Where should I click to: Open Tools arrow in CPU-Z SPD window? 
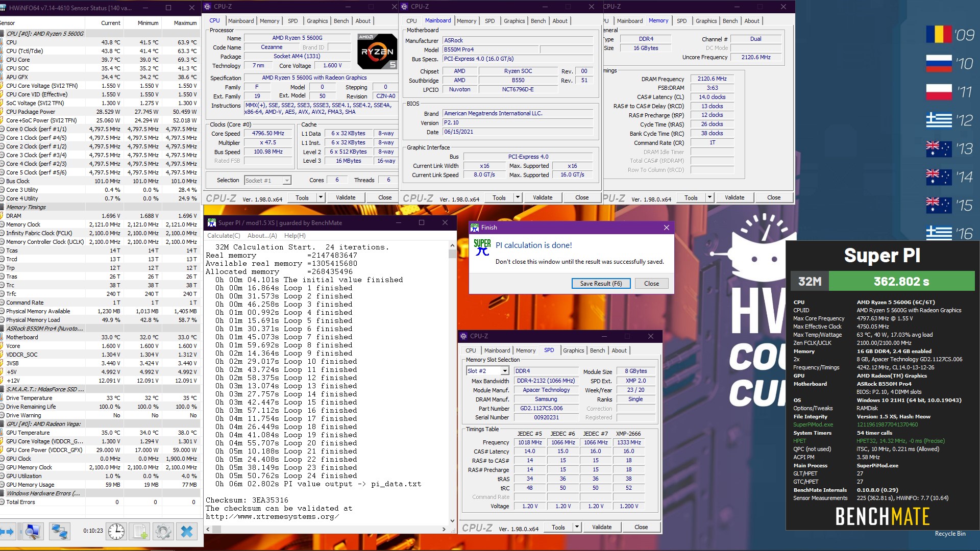coord(577,527)
